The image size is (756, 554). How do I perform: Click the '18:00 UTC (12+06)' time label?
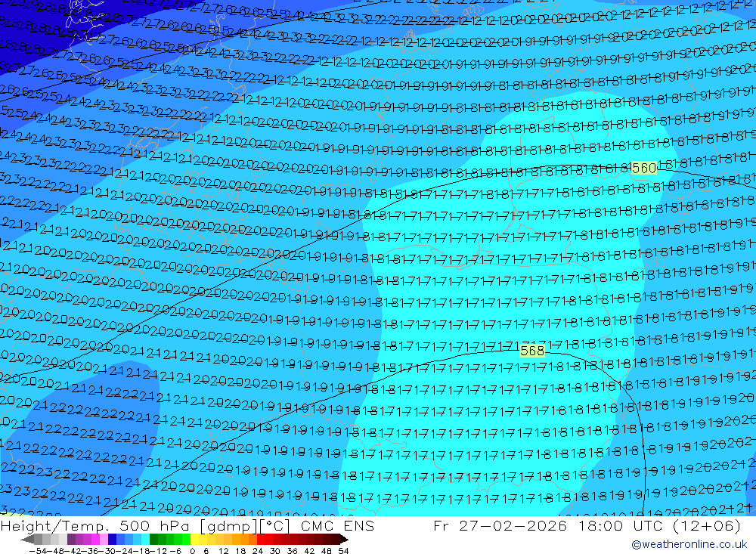[x=660, y=526]
